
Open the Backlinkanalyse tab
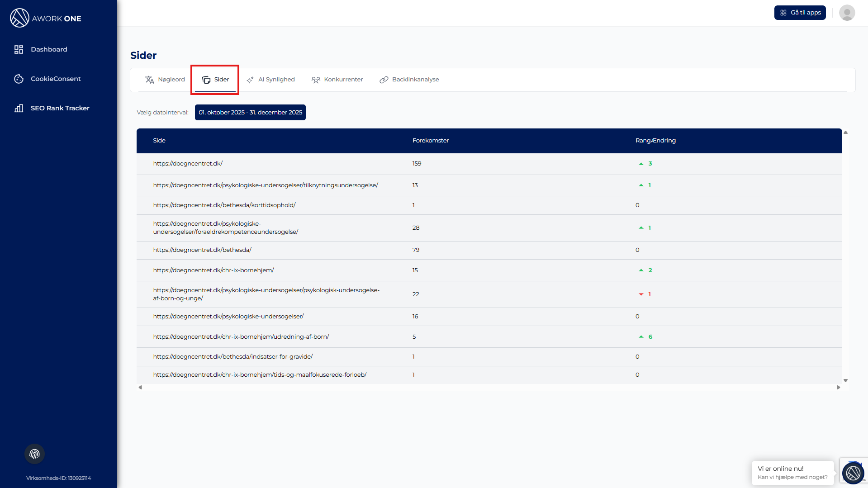pyautogui.click(x=409, y=80)
